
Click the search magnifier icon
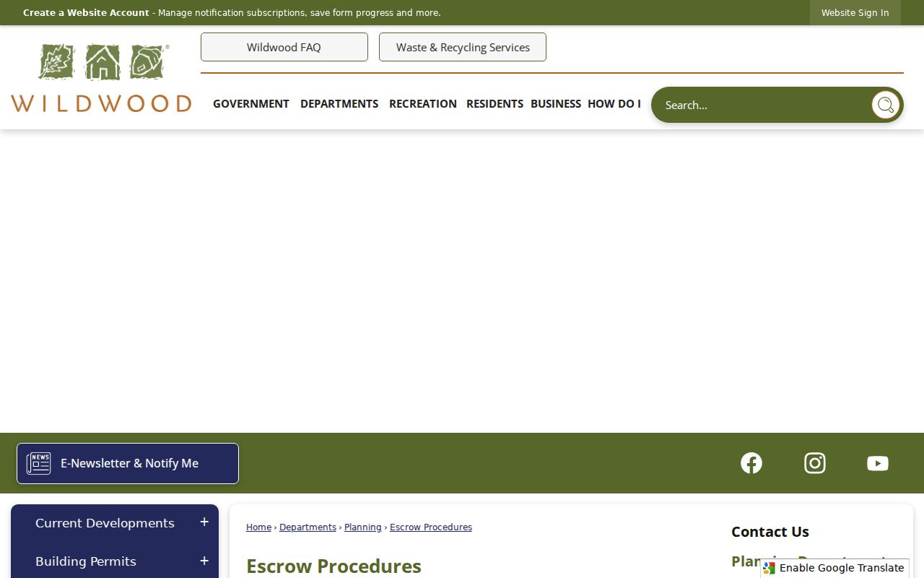pos(886,105)
